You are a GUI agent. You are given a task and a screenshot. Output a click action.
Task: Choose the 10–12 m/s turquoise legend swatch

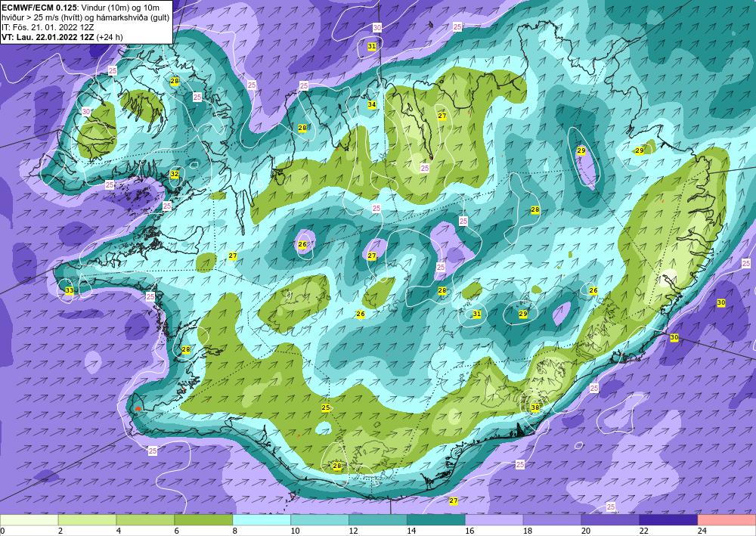(x=320, y=520)
